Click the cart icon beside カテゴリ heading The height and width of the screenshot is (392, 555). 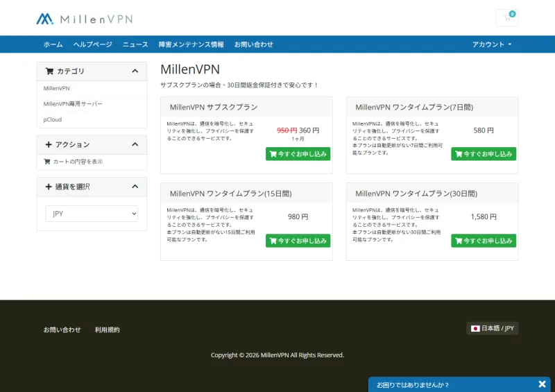[x=49, y=71]
